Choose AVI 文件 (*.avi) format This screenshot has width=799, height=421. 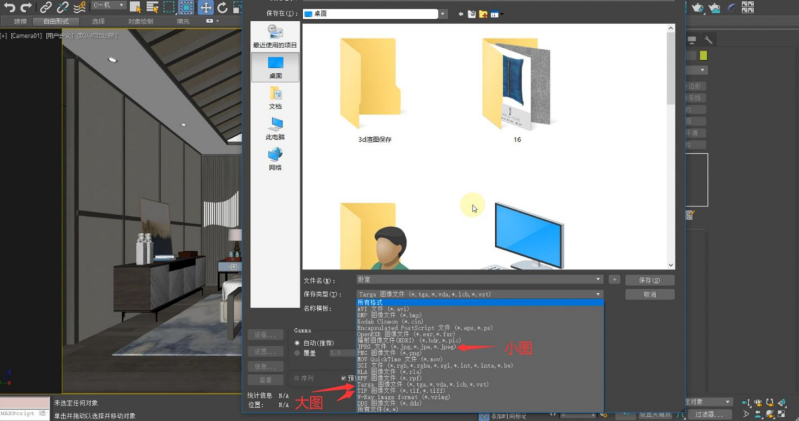480,309
